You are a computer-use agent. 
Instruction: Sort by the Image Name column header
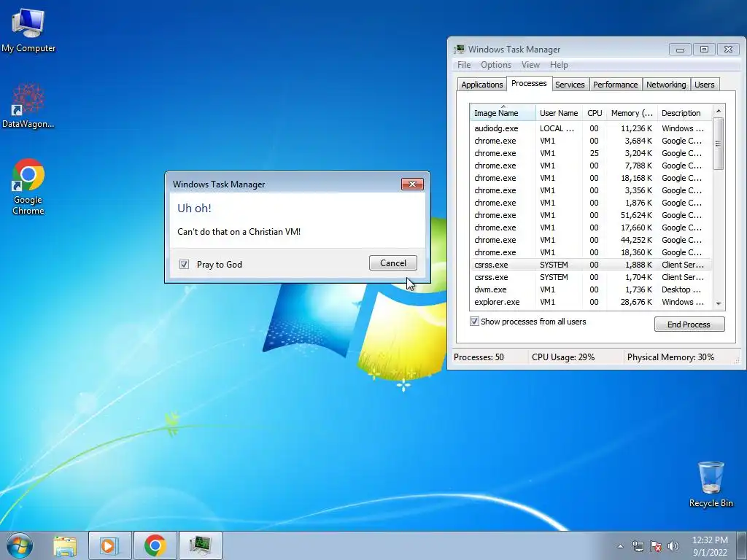(503, 113)
